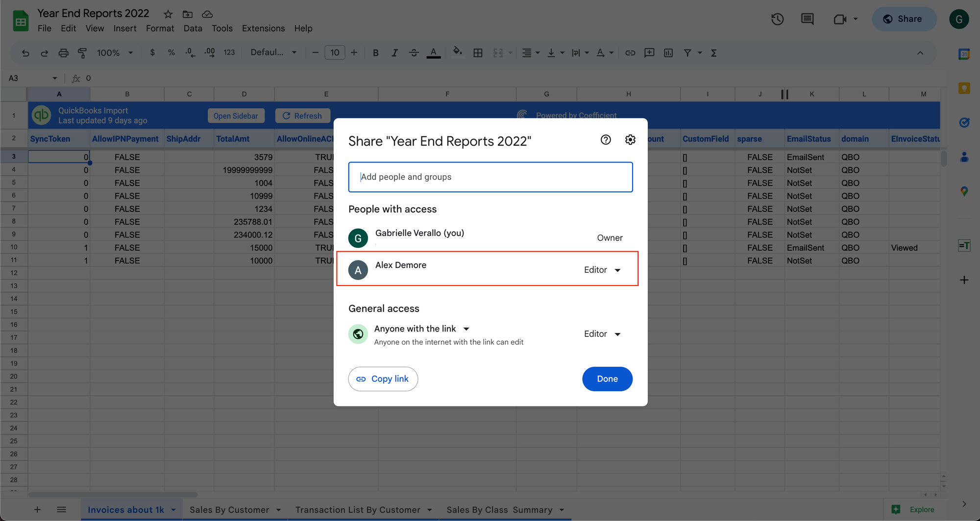Click the insert link icon
980x521 pixels.
coord(630,53)
